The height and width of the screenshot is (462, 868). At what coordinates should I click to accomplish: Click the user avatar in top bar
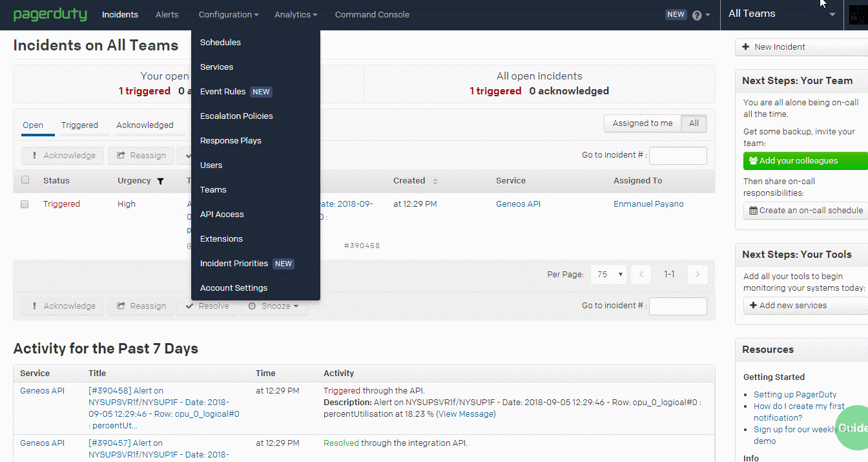coord(858,15)
